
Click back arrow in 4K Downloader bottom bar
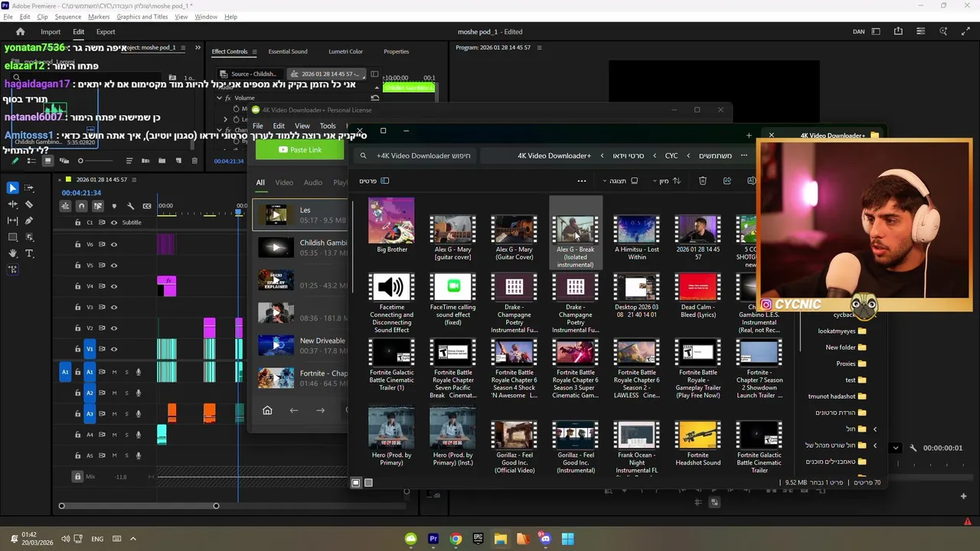(294, 410)
